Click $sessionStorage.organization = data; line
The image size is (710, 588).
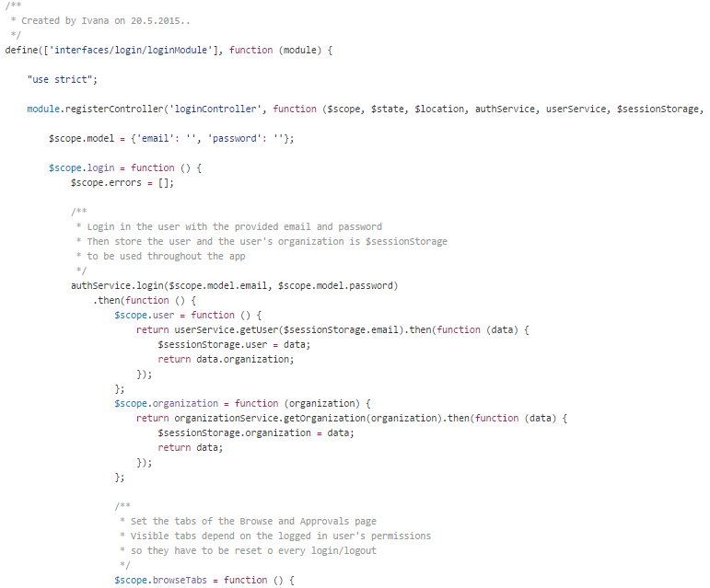(x=256, y=432)
